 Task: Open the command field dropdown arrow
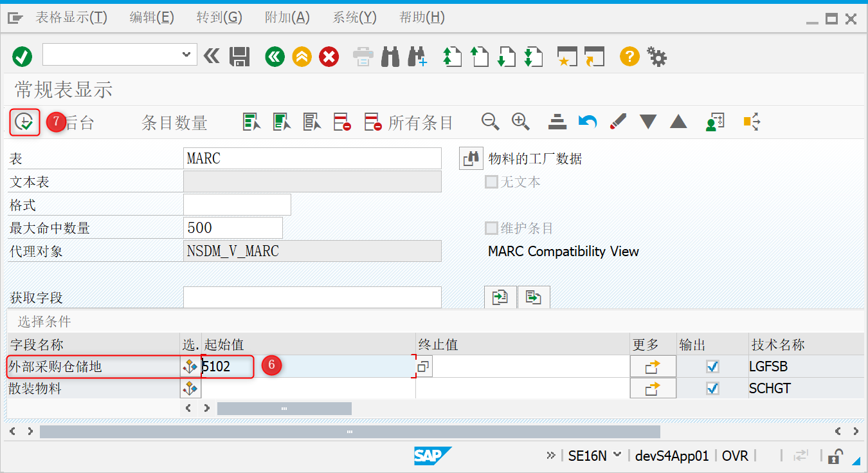tap(187, 55)
